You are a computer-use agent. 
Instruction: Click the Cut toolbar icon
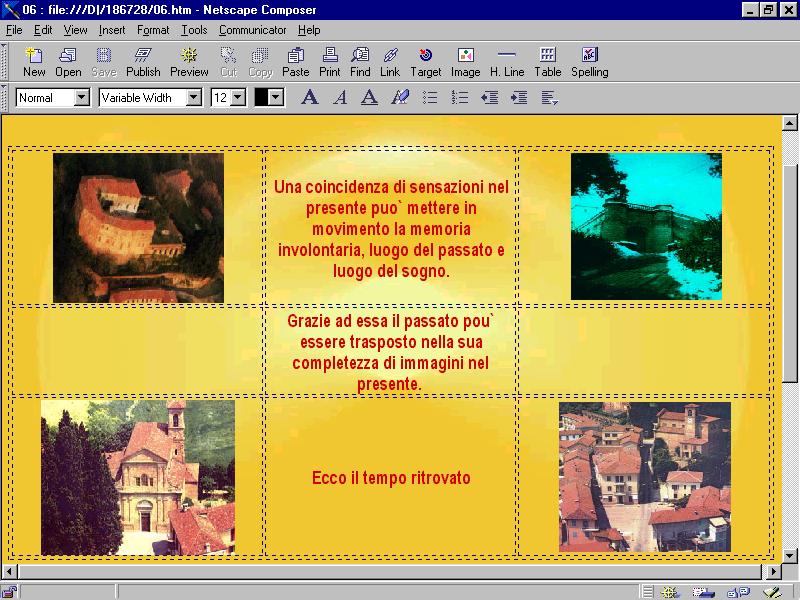pos(229,62)
